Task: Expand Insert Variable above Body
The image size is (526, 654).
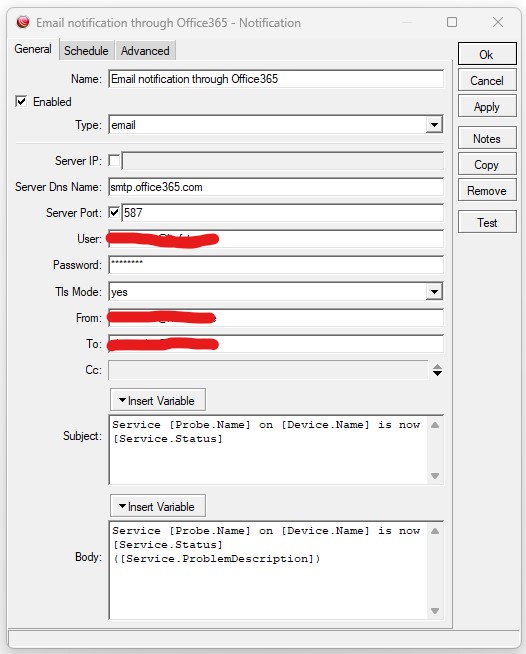Action: (158, 506)
